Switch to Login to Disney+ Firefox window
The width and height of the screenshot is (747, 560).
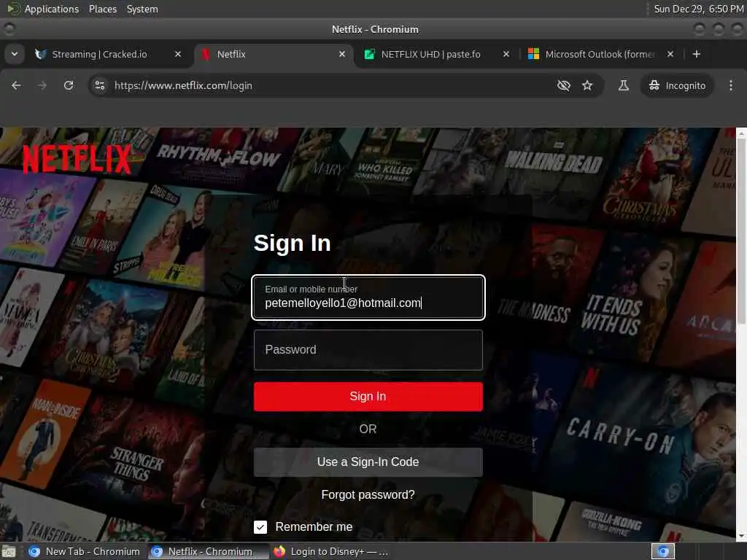point(331,551)
